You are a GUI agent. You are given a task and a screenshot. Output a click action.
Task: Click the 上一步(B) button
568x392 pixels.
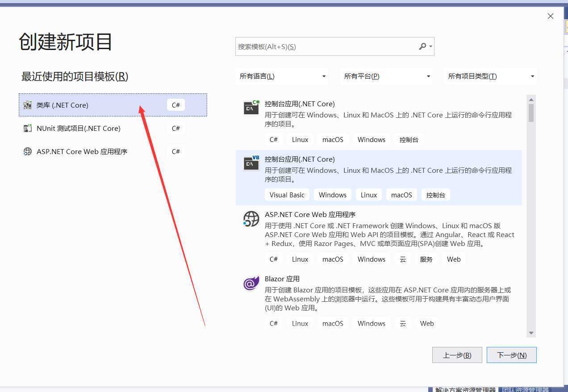457,355
